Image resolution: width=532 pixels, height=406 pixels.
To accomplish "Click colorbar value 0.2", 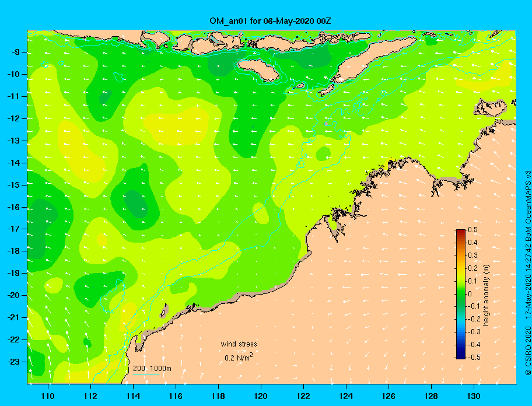I will (x=473, y=268).
